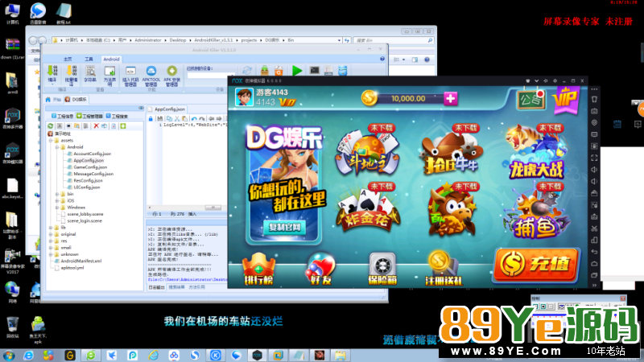Click the 公告 announcement board icon
The image size is (644, 362).
click(531, 99)
